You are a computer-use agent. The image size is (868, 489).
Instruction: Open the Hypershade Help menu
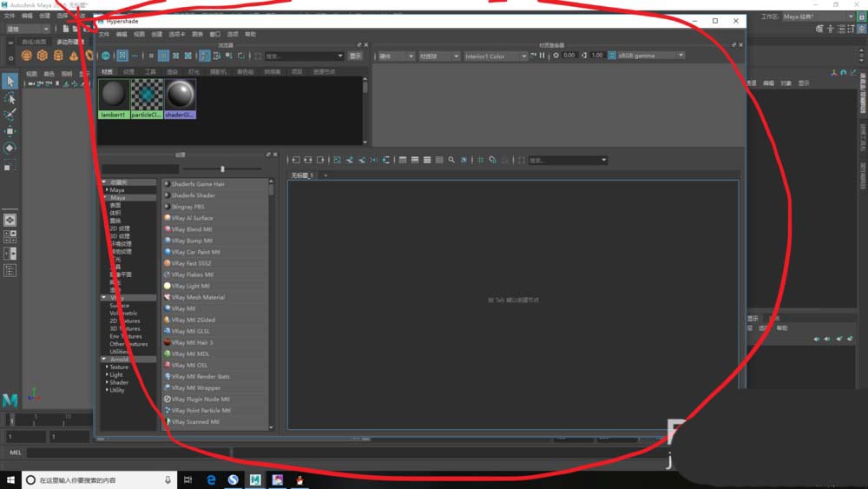(250, 35)
